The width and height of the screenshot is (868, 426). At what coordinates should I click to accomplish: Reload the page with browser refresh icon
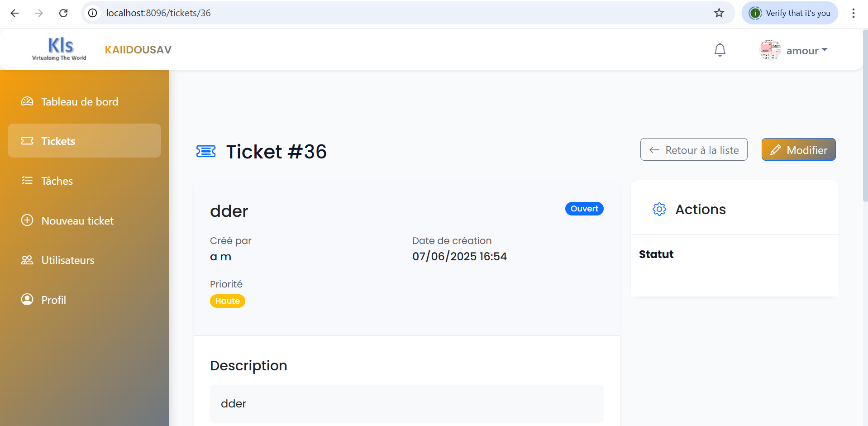point(63,13)
